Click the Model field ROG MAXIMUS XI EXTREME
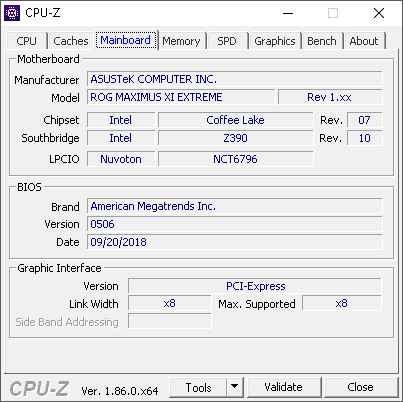Viewport: 403px width, 402px height. (181, 97)
